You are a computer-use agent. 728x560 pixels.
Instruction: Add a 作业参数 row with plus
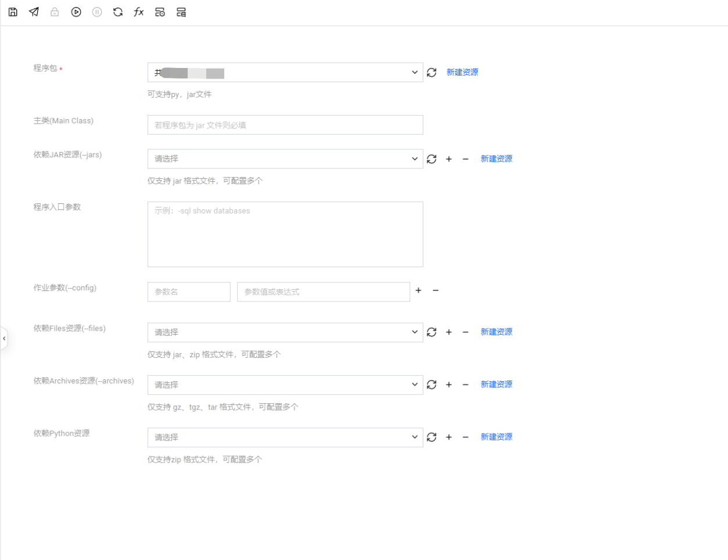(418, 290)
